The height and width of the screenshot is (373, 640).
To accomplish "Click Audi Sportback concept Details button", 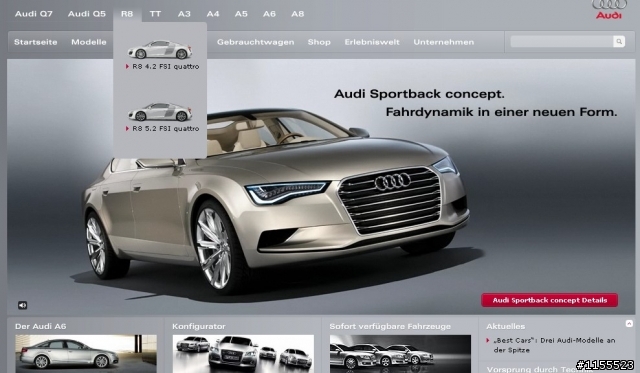I will [549, 300].
